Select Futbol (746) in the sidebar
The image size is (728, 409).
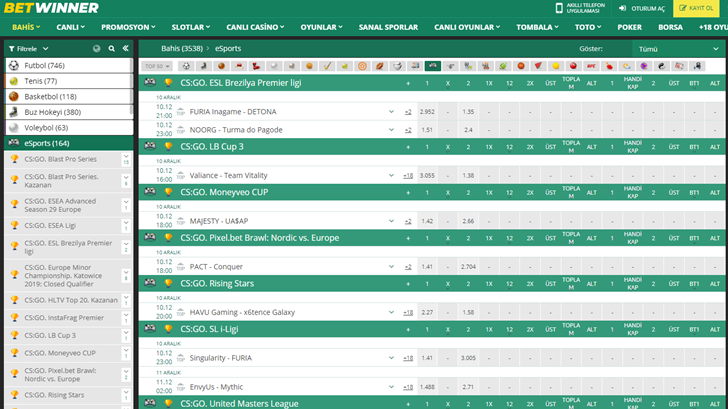tap(69, 65)
